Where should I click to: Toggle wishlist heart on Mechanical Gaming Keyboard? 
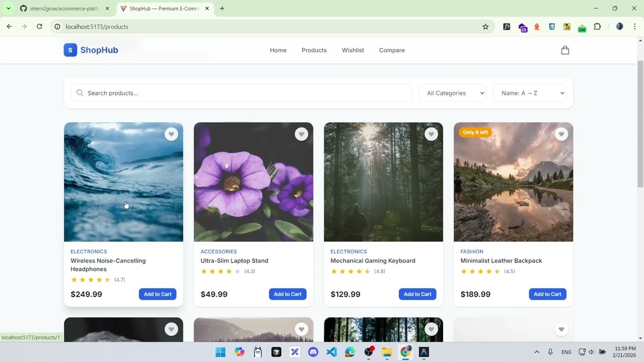431,134
